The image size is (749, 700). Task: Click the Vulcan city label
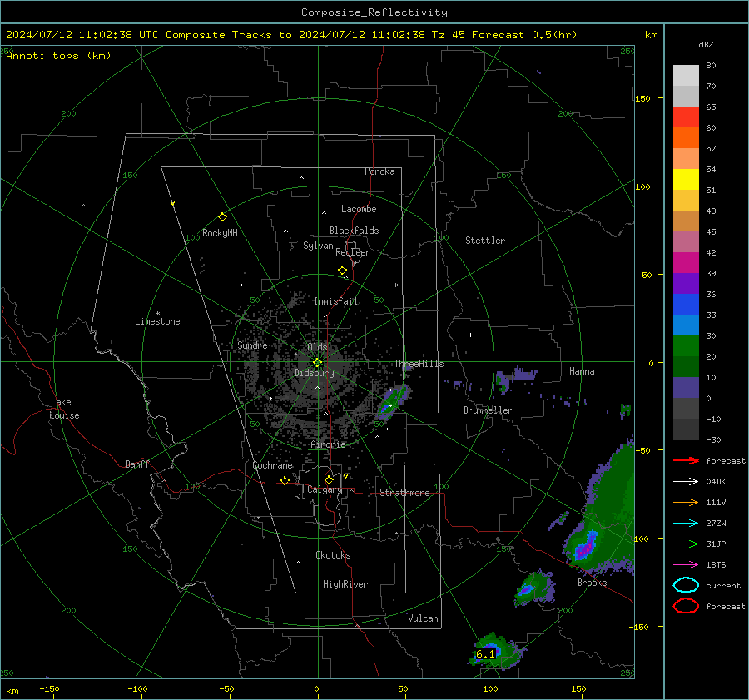coord(424,618)
